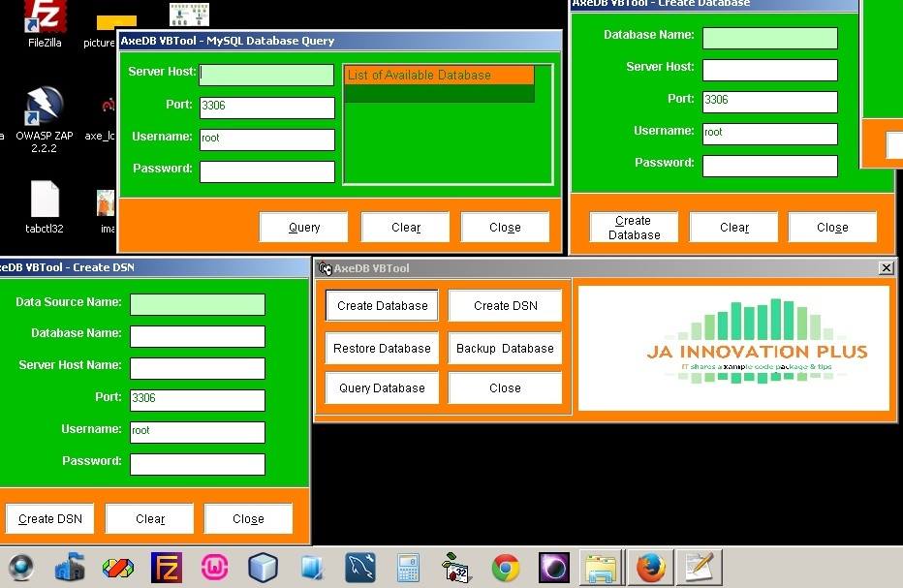Click Close in the Create DSN window

pos(248,518)
